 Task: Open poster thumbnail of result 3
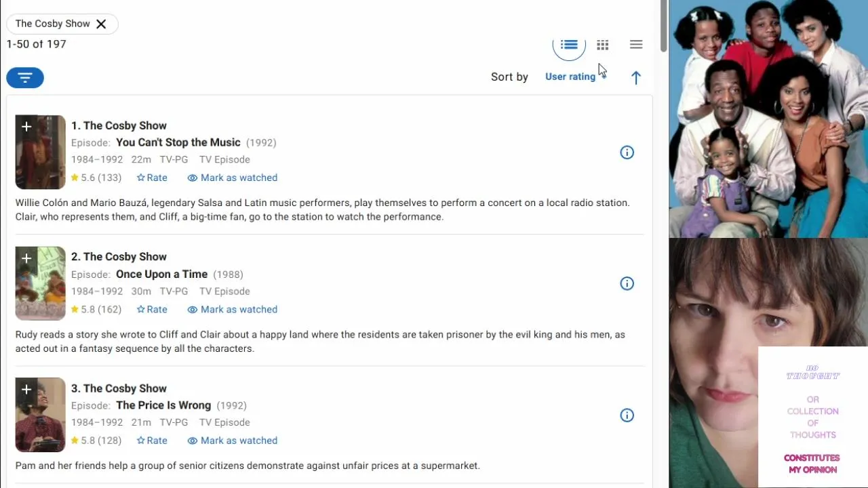[x=41, y=415]
